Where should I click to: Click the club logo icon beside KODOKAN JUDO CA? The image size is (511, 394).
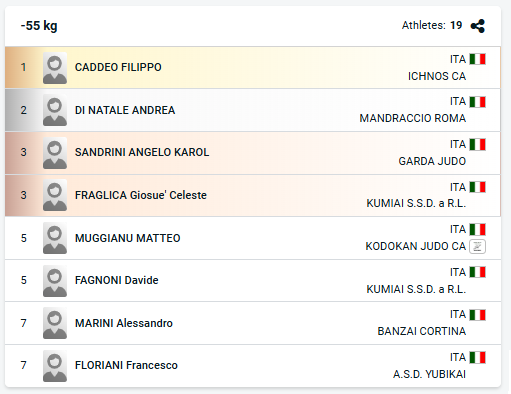477,247
